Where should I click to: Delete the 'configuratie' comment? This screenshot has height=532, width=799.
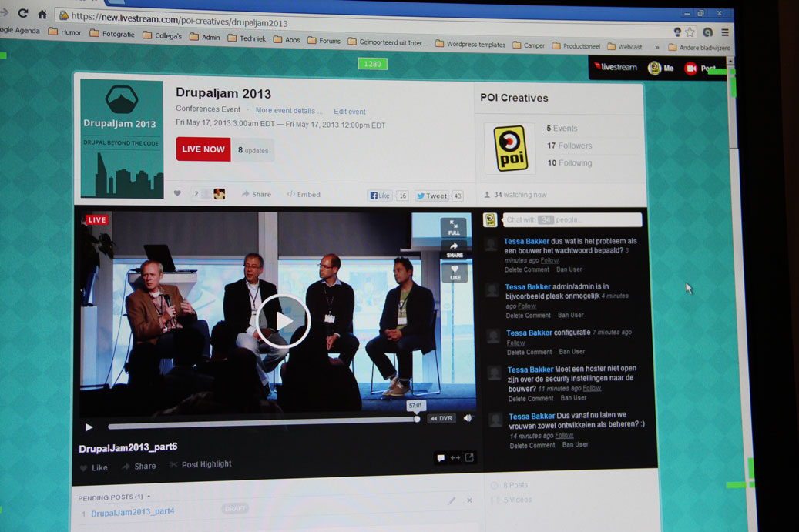529,353
